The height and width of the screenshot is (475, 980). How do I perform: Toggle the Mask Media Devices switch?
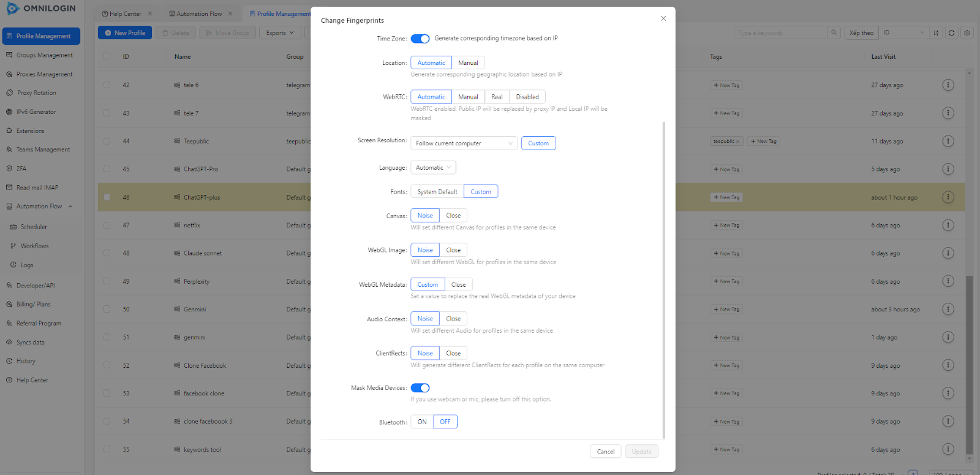point(420,388)
